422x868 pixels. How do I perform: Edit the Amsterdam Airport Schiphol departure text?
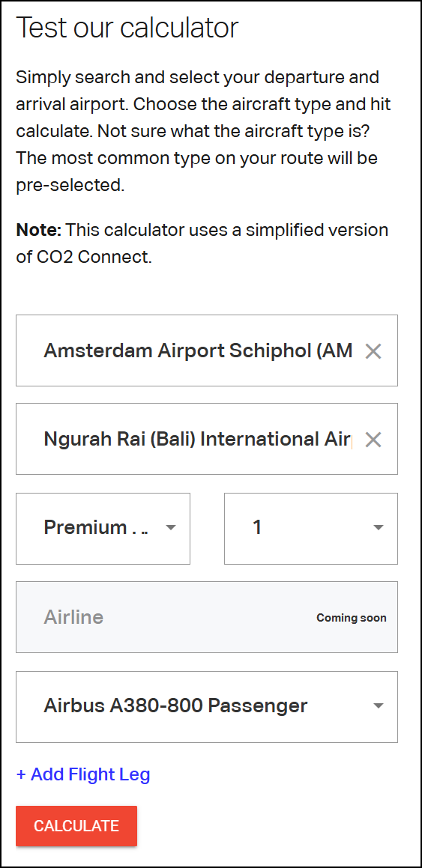tap(198, 350)
